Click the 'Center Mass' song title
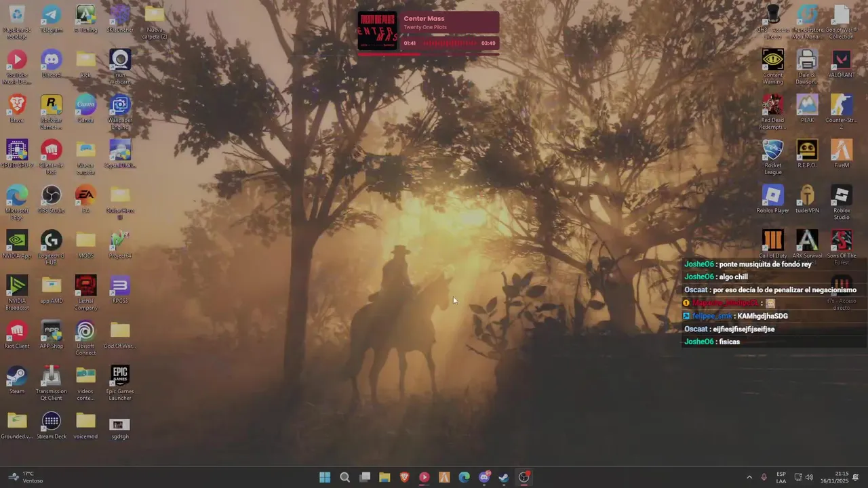The height and width of the screenshot is (488, 868). coord(424,19)
